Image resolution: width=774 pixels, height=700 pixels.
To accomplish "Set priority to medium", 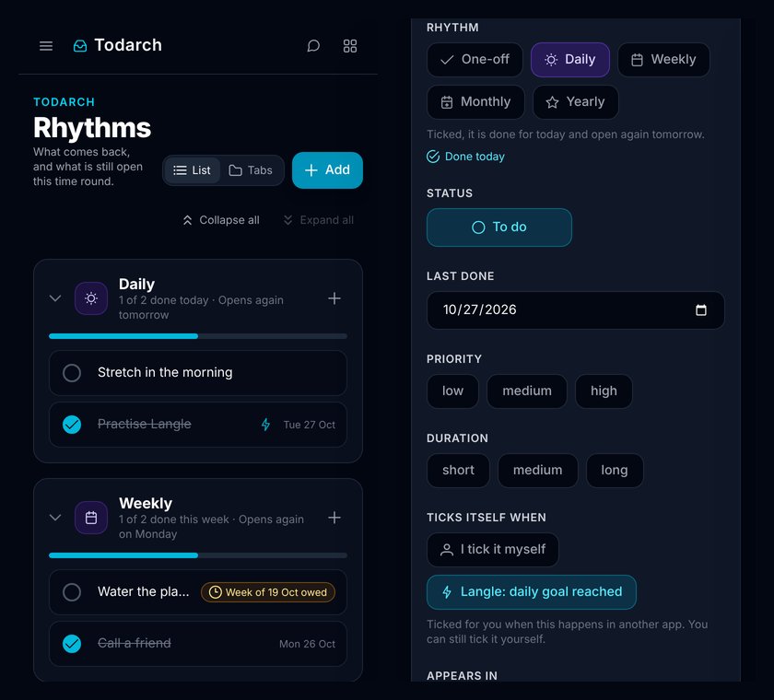I will point(527,391).
